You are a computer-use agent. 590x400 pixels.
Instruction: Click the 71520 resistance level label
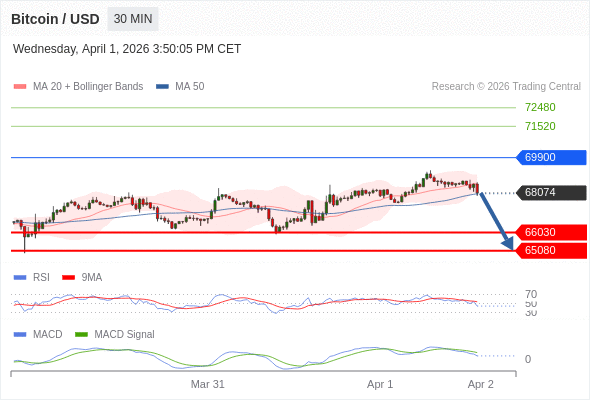coord(540,126)
